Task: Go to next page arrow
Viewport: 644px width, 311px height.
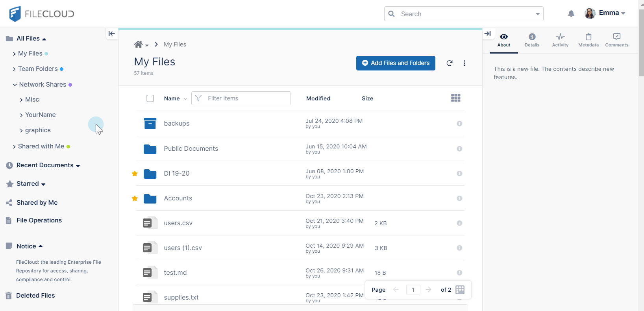Action: point(429,290)
